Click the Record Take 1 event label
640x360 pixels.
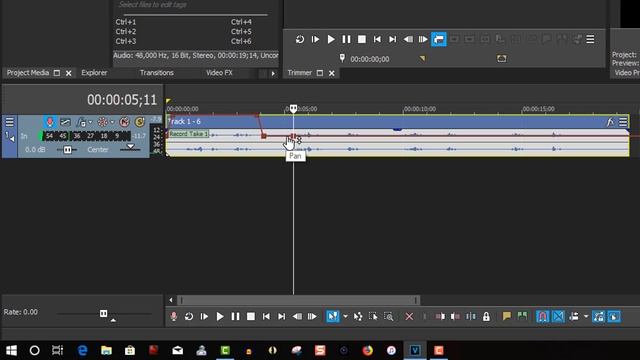click(x=189, y=134)
